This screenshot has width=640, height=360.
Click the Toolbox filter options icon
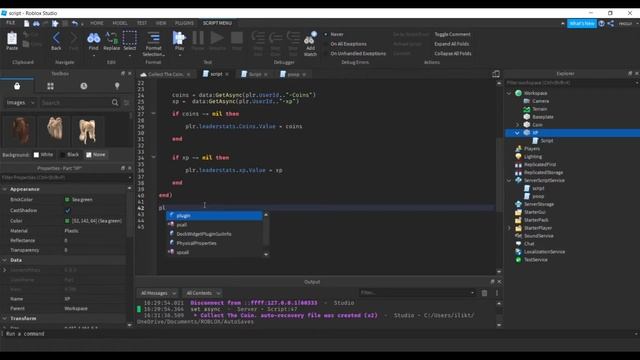pyautogui.click(x=127, y=103)
